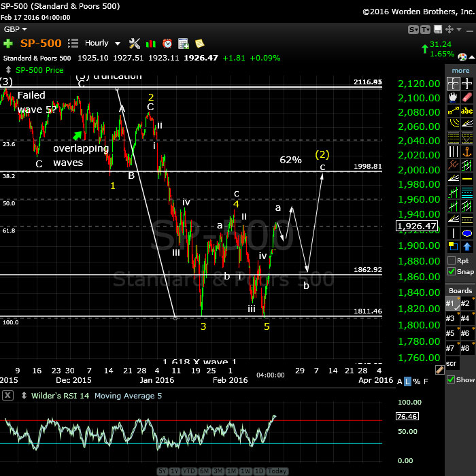Select the eraser tool
This screenshot has width=476, height=476.
467,97
